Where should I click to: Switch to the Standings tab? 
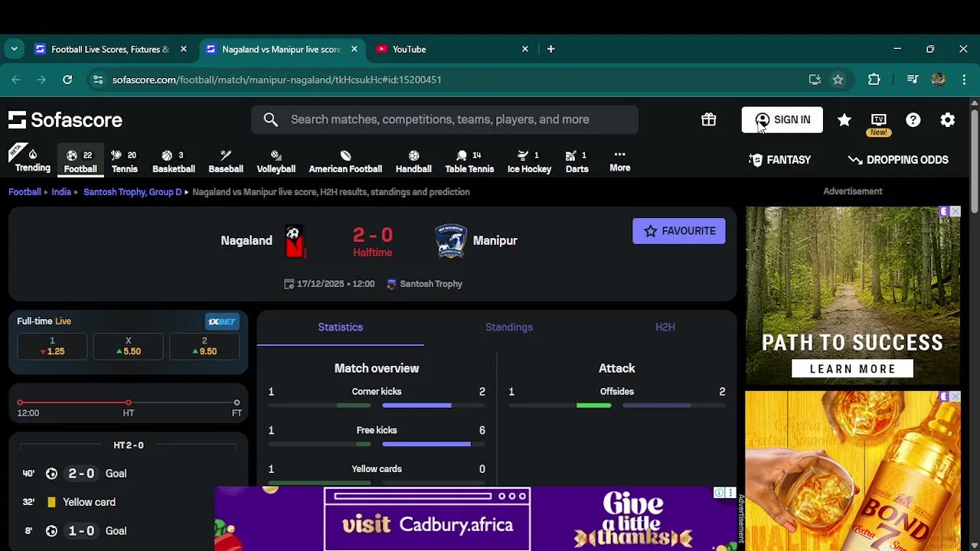509,327
